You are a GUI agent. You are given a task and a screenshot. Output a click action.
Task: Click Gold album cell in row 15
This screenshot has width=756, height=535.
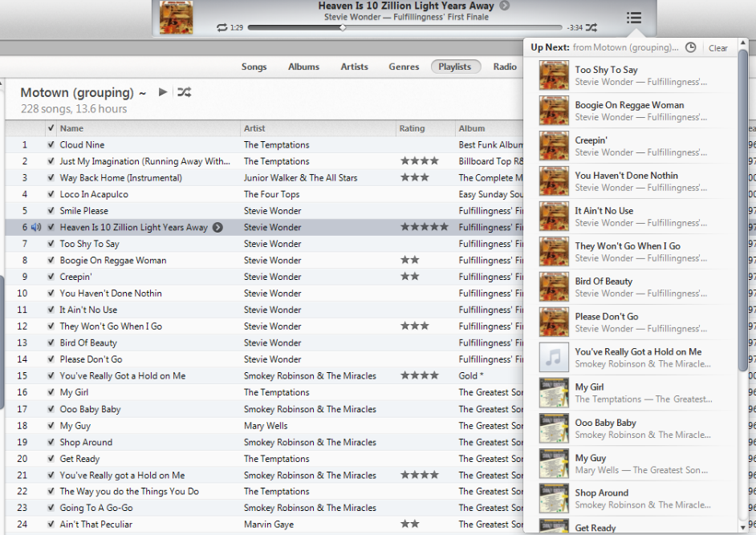coord(471,375)
